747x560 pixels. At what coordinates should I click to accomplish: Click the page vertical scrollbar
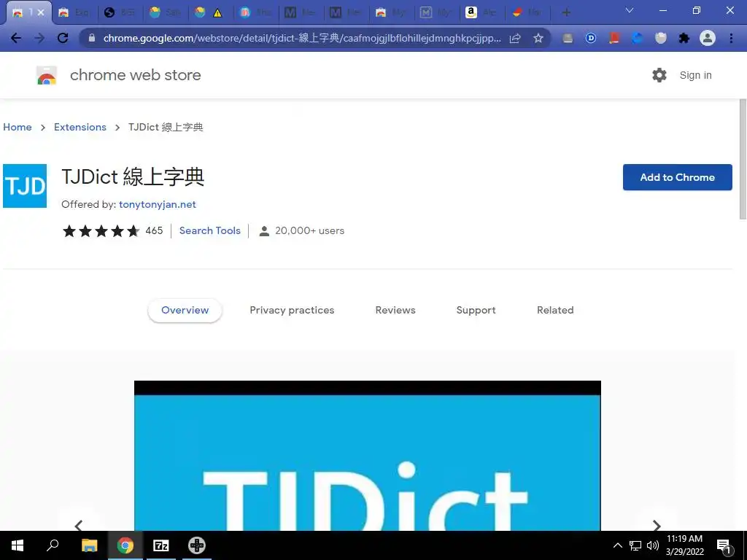(743, 160)
